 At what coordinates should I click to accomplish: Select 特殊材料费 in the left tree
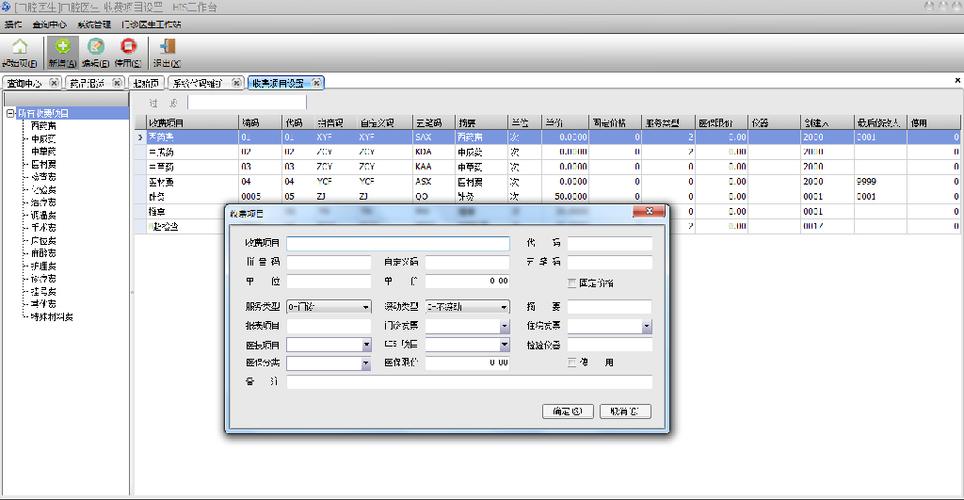point(52,317)
